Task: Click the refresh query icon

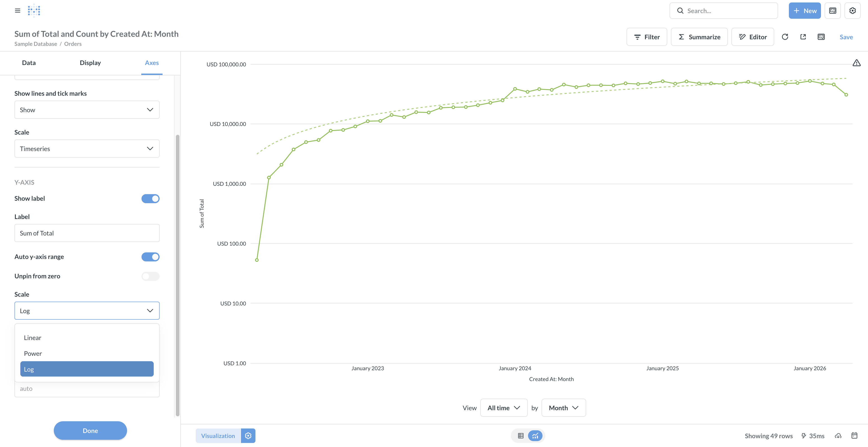Action: pos(785,37)
